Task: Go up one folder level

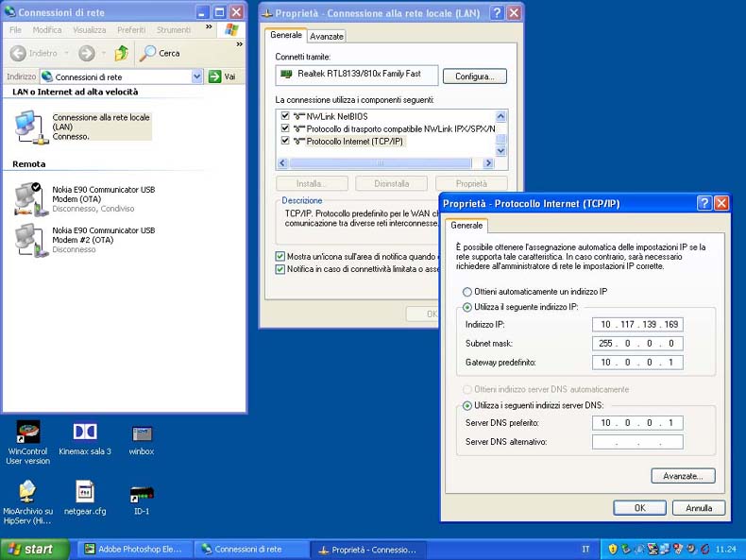Action: tap(122, 53)
